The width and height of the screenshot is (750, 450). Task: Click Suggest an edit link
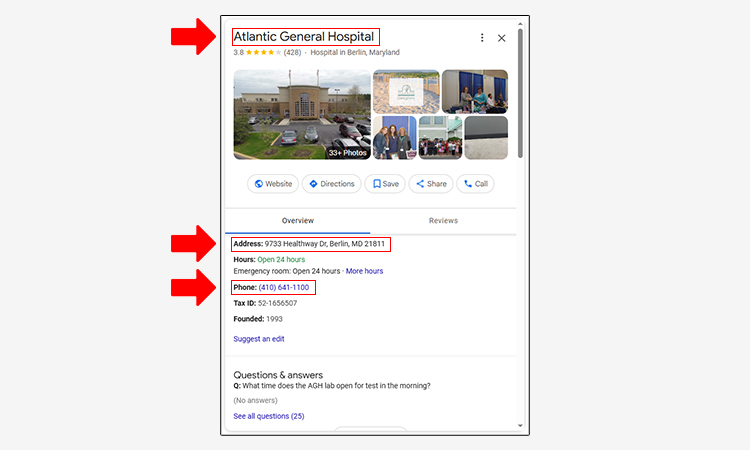pos(259,339)
